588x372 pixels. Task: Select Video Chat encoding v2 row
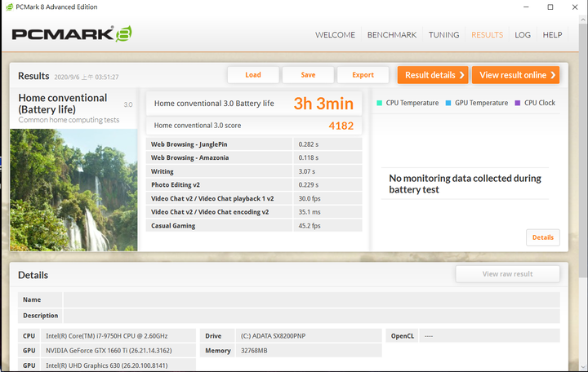254,212
